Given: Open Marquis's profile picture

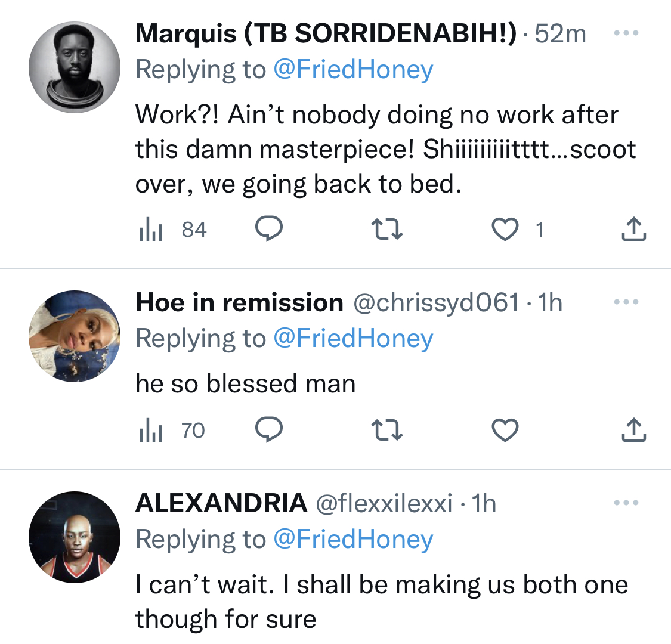Looking at the screenshot, I should tap(75, 67).
